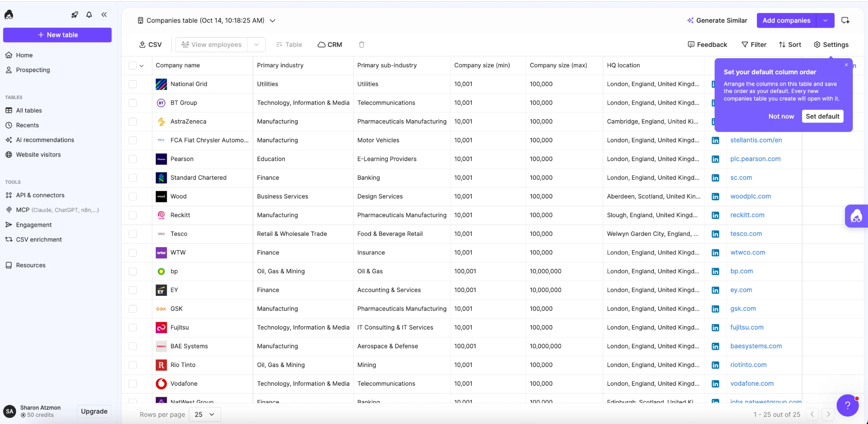
Task: Click the app logo in the sidebar
Action: coord(9,15)
